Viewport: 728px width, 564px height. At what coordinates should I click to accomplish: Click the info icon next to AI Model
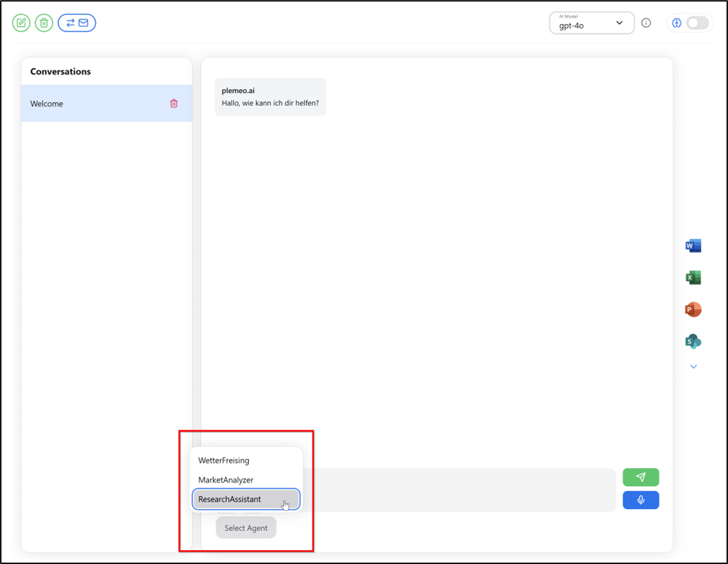tap(646, 23)
